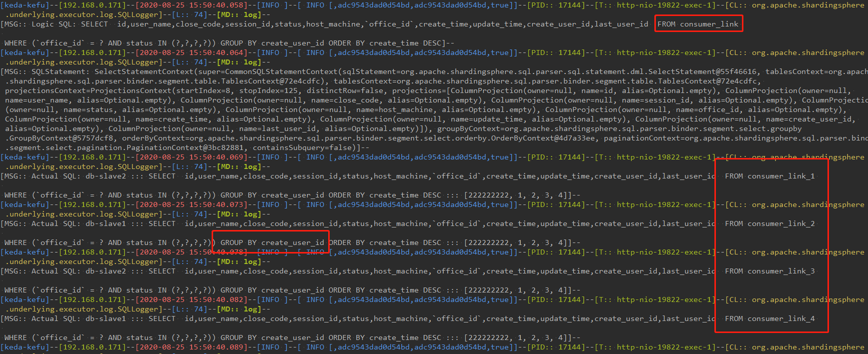The image size is (868, 354).
Task: Click 'SelectStatementContext' in the SQLStatement line
Action: pyautogui.click(x=144, y=71)
